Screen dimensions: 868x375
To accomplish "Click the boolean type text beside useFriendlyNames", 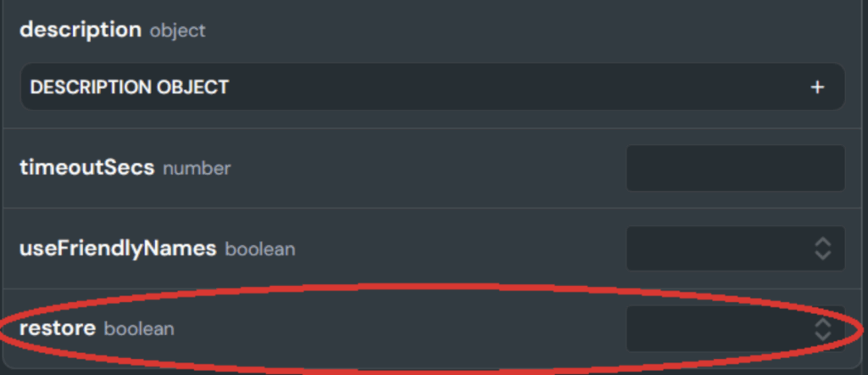I will 260,249.
